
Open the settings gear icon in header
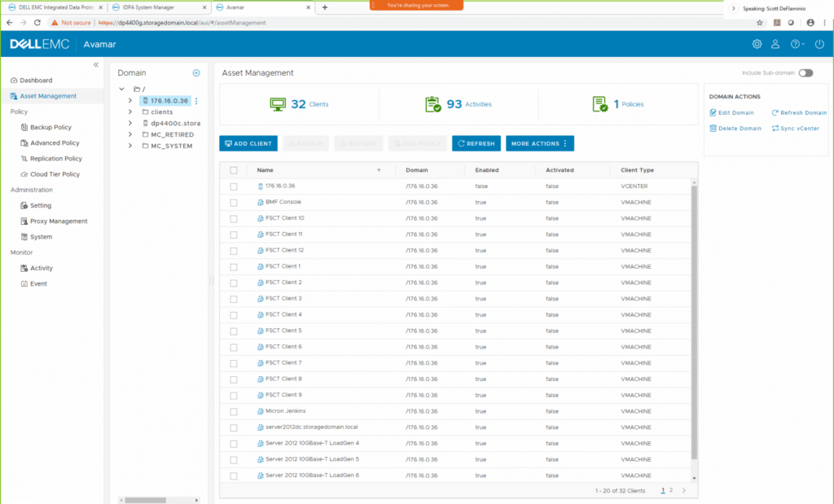coord(757,44)
